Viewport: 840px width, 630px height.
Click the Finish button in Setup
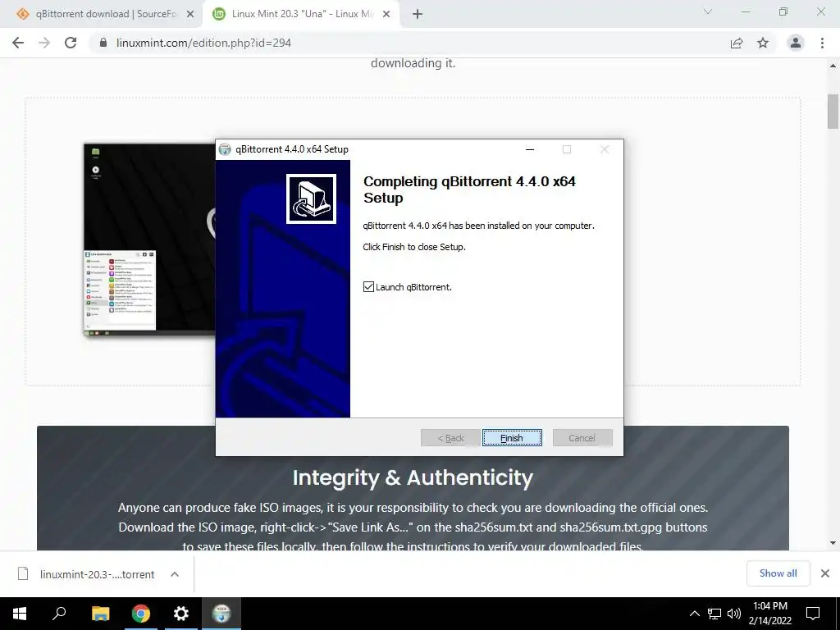(x=512, y=438)
